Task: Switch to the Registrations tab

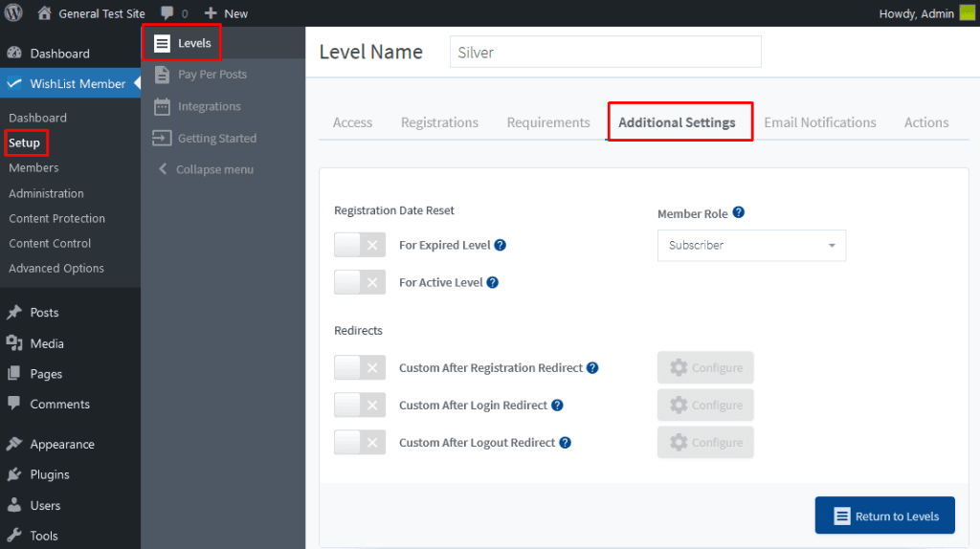Action: coord(439,122)
